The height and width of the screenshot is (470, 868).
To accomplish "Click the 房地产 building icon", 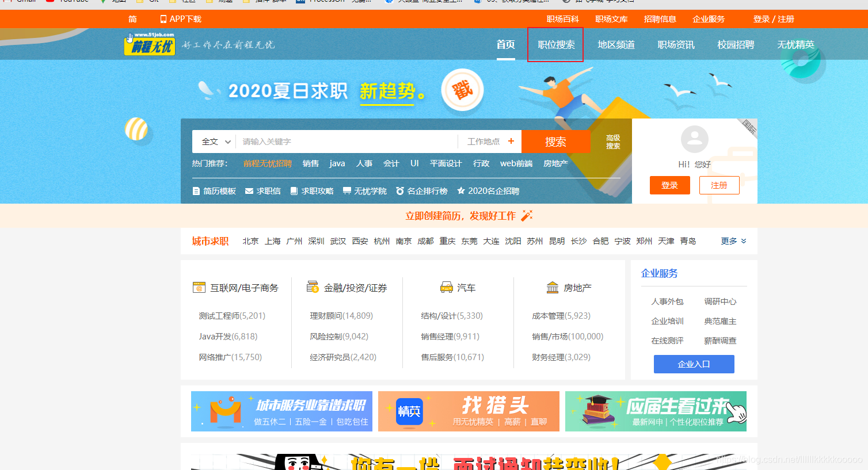I will pyautogui.click(x=553, y=286).
